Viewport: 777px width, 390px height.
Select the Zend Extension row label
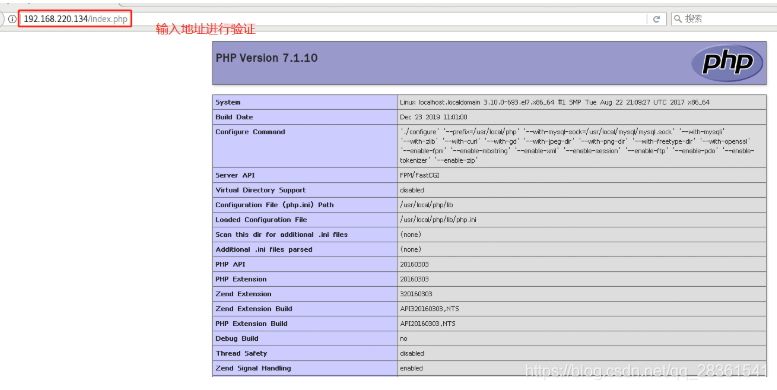coord(243,294)
